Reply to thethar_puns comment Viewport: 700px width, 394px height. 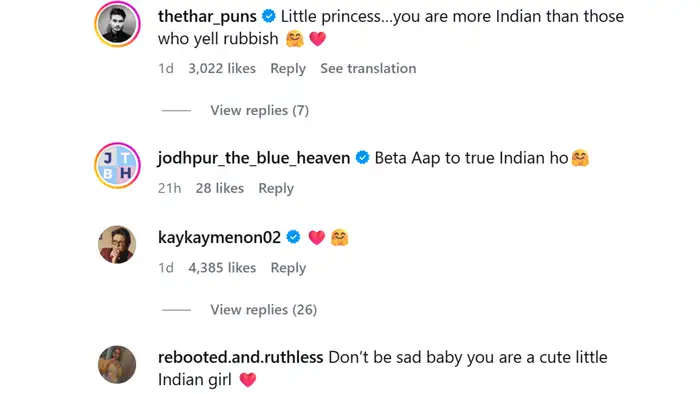(x=288, y=69)
